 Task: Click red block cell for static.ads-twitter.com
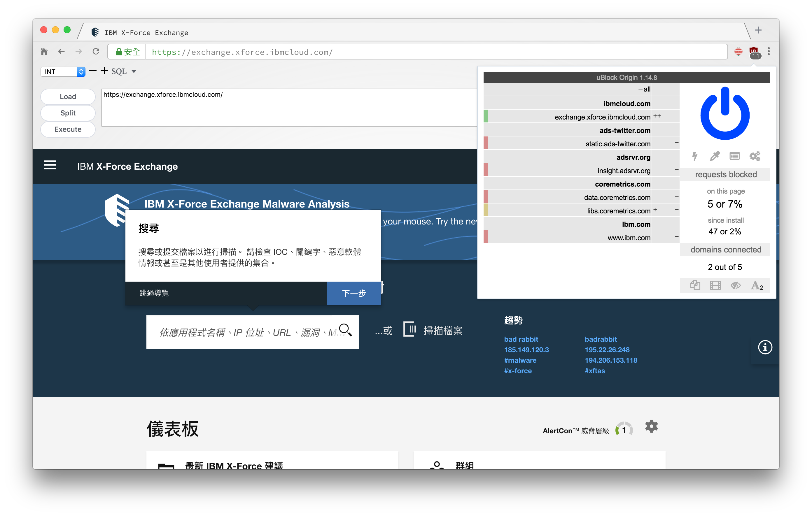coord(486,143)
